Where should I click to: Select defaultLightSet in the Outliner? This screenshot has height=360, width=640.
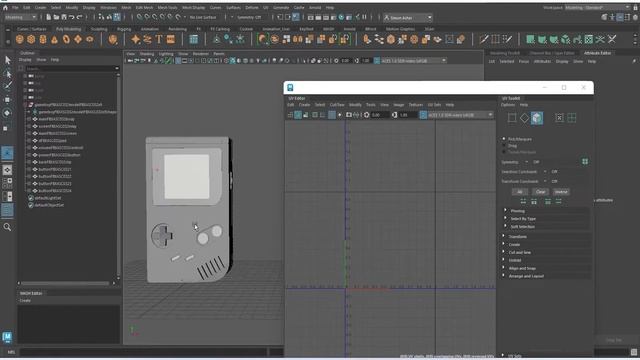(x=48, y=198)
